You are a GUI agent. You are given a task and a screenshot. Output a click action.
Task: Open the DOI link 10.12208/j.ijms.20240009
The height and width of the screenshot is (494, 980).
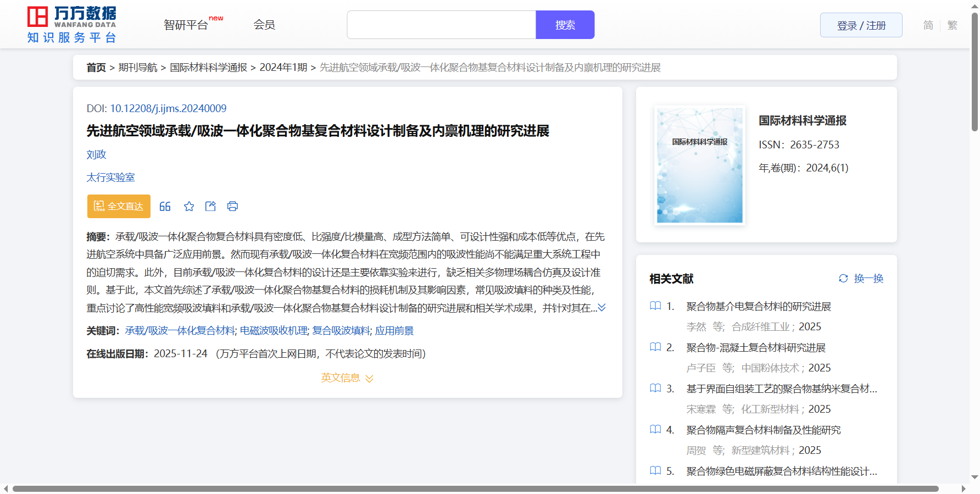point(168,109)
